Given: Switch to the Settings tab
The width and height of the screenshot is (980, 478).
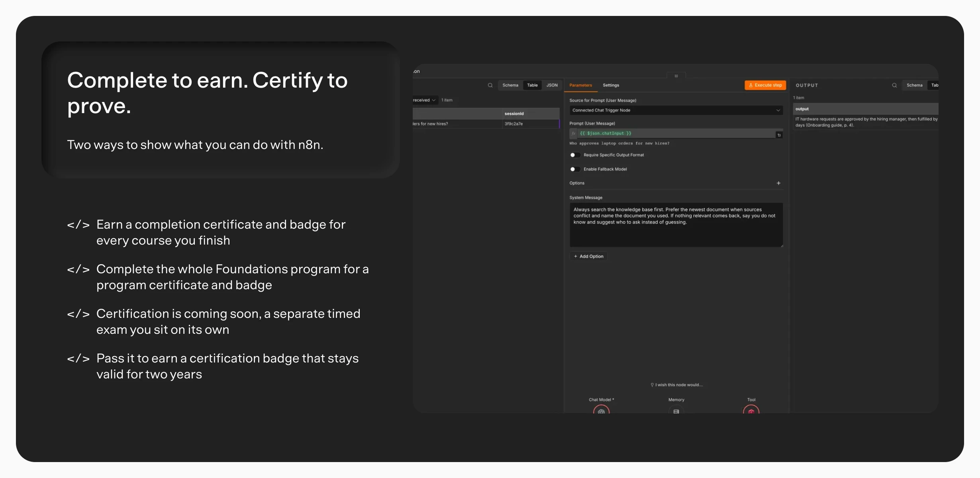Looking at the screenshot, I should tap(611, 85).
